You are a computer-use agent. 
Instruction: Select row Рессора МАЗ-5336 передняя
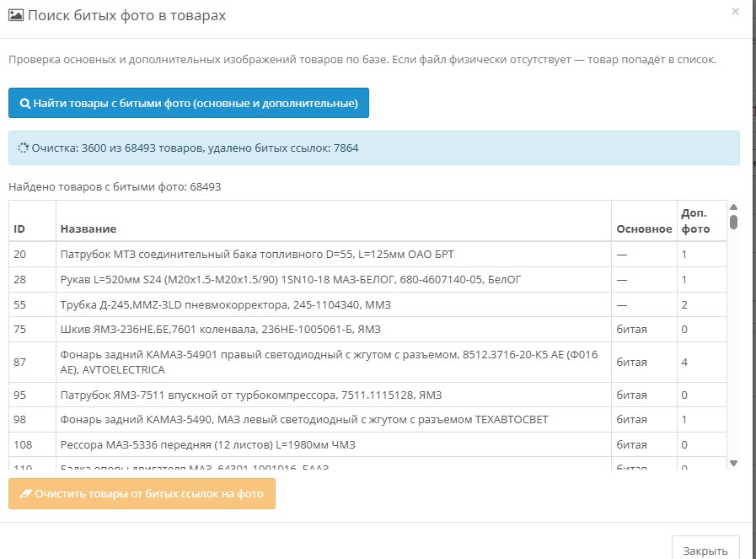pyautogui.click(x=253, y=444)
